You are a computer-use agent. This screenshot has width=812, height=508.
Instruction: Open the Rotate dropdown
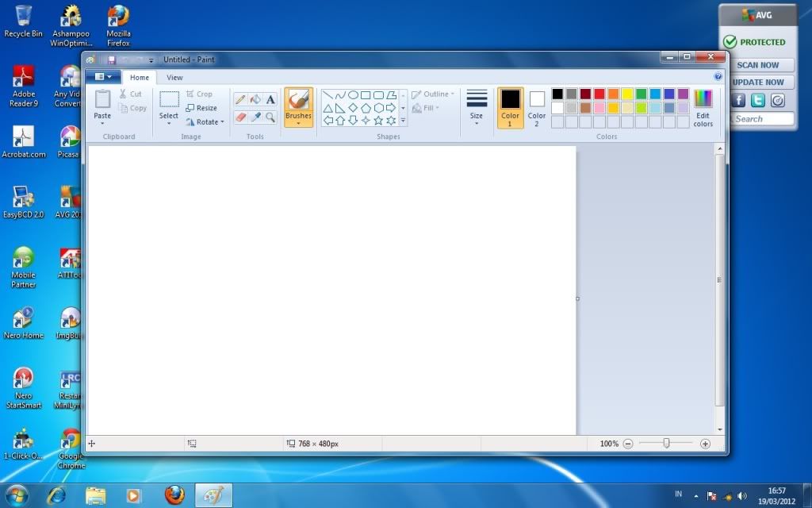(x=205, y=121)
